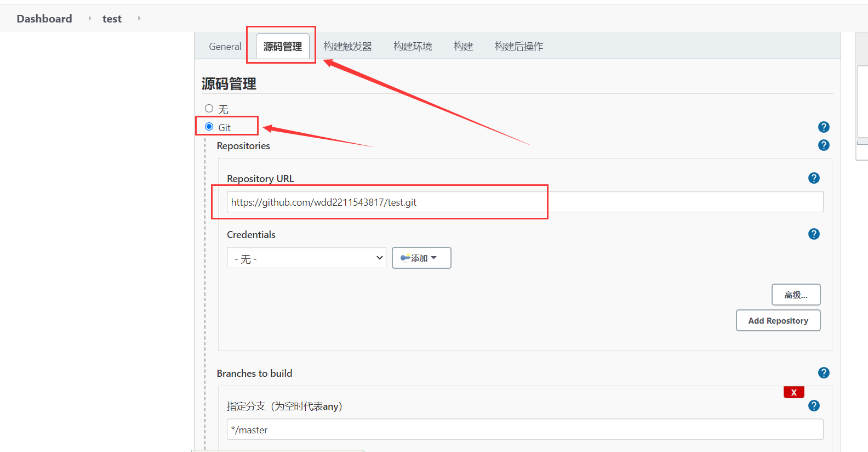
Task: Focus the Repository URL input field
Action: tap(525, 202)
